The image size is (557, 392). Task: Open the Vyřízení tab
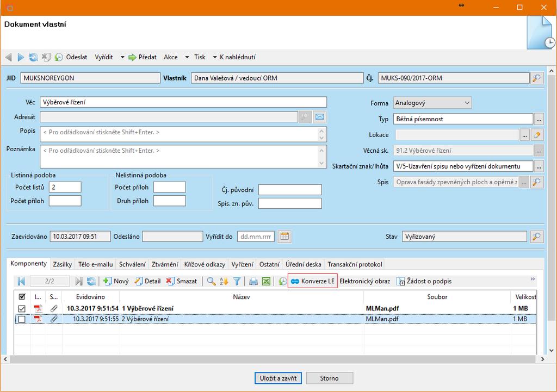242,265
